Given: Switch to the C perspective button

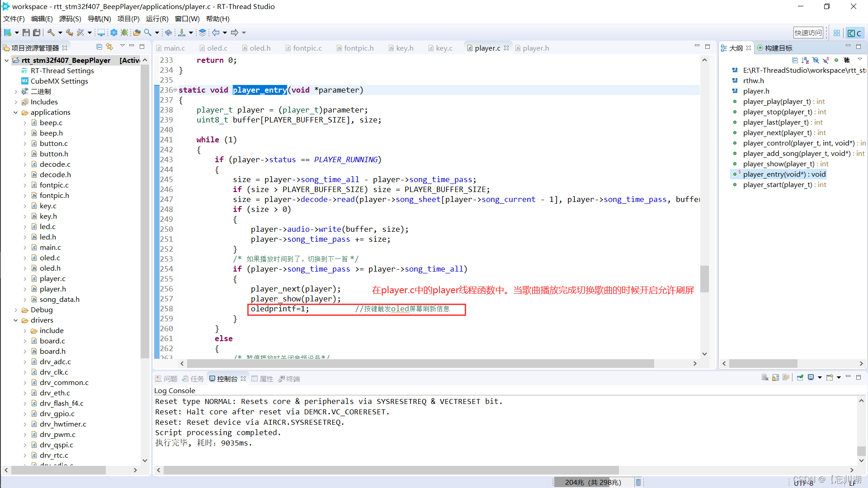Looking at the screenshot, I should [x=854, y=33].
